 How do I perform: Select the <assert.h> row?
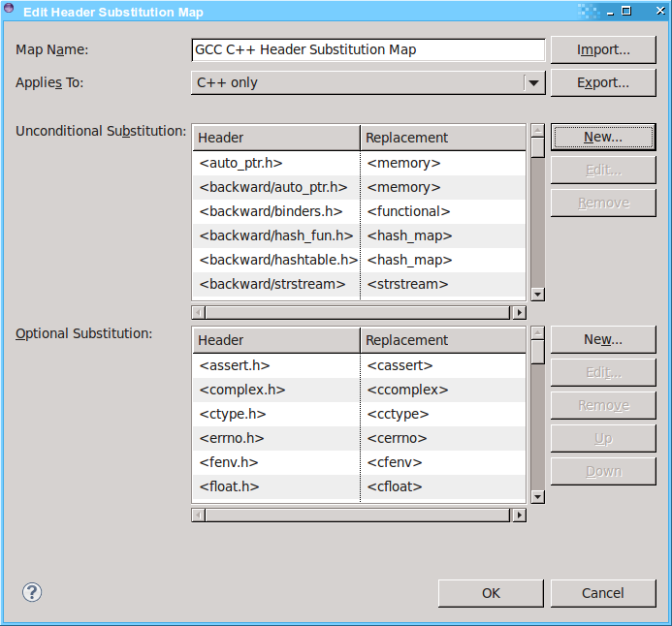click(359, 365)
